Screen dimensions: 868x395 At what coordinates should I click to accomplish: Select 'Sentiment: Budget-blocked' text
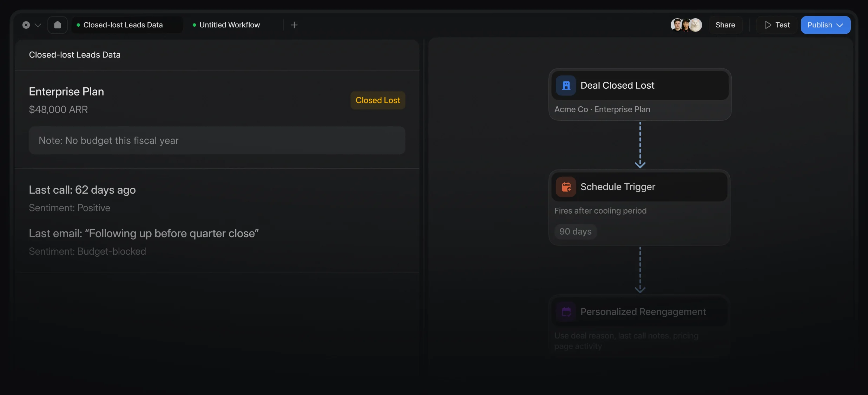pos(87,251)
